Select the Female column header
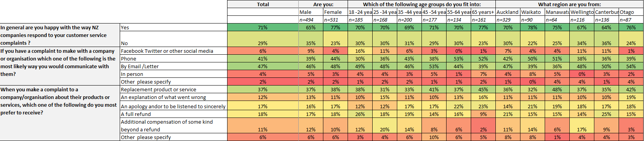The width and height of the screenshot is (644, 141). [335, 12]
